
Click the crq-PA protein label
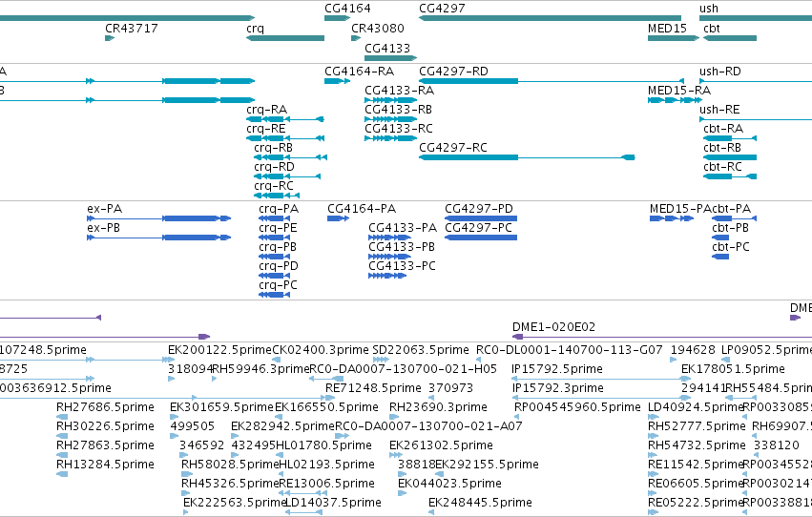[x=279, y=209]
